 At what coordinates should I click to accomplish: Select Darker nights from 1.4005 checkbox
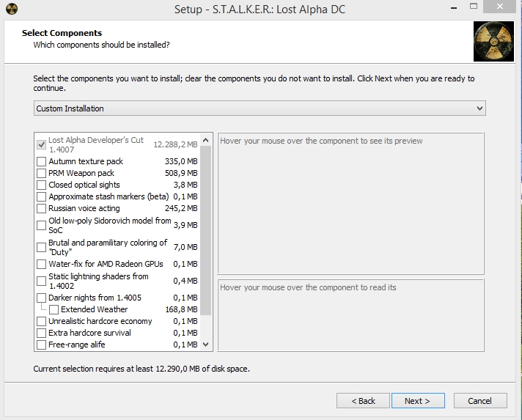click(41, 298)
